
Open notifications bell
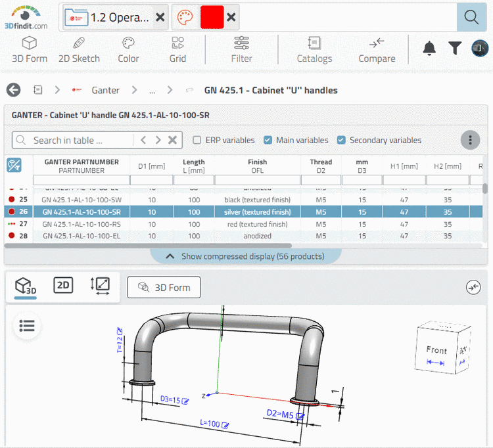click(429, 48)
